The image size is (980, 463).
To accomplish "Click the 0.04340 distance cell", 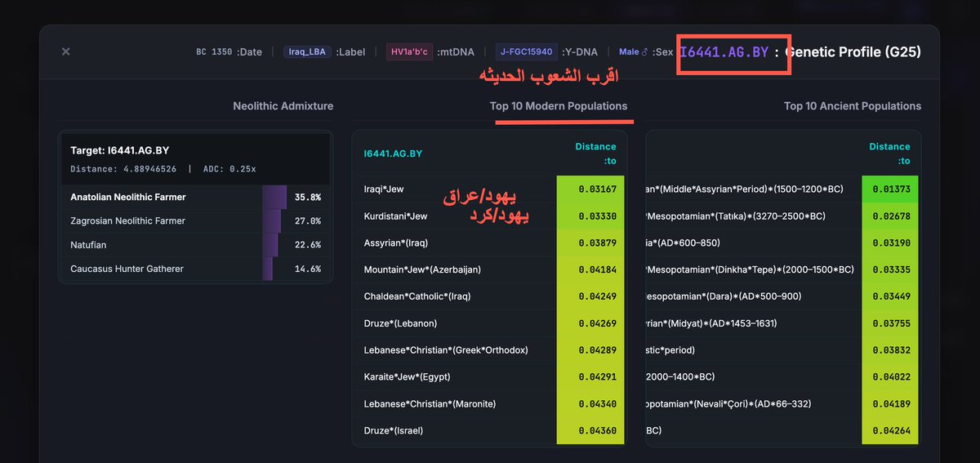I will tap(590, 403).
